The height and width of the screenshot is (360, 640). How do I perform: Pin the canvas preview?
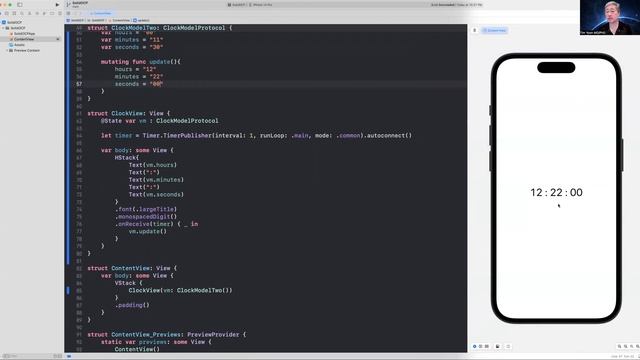click(475, 30)
